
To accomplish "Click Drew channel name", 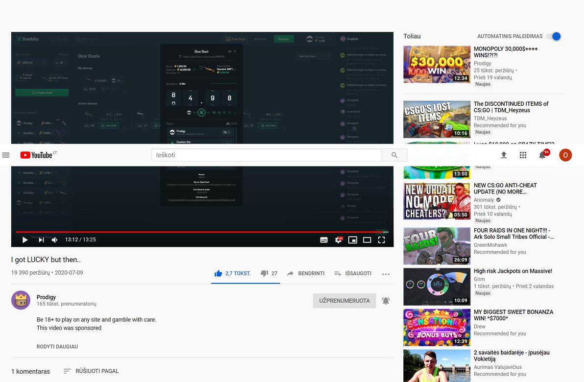I will point(480,327).
